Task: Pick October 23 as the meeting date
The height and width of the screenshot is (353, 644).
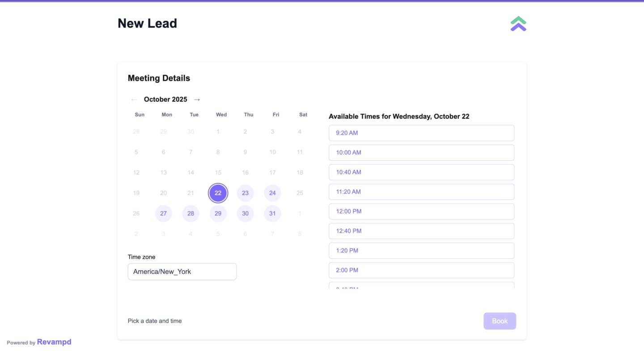Action: click(x=245, y=193)
